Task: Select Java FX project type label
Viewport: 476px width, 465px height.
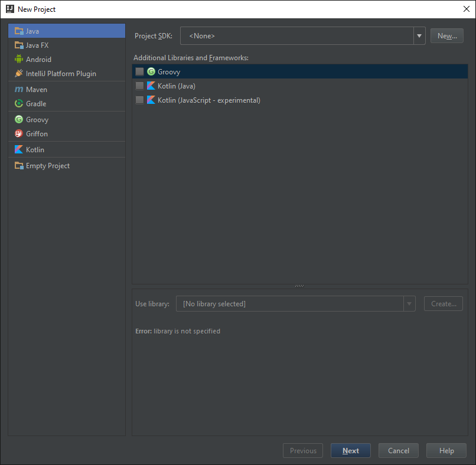Action: pos(37,45)
